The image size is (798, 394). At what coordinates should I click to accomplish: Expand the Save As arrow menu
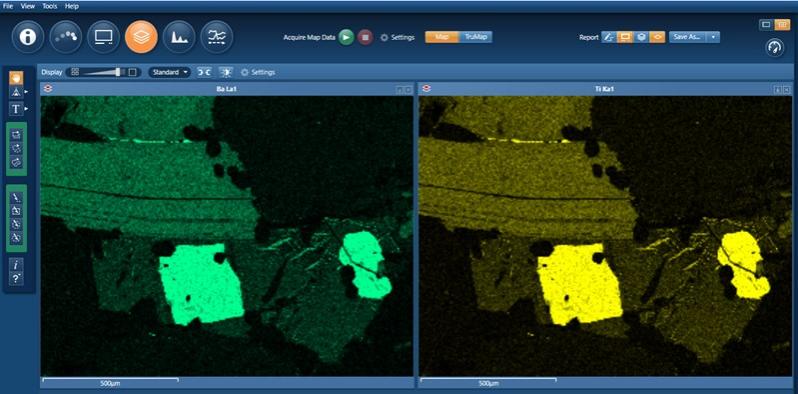pyautogui.click(x=713, y=37)
